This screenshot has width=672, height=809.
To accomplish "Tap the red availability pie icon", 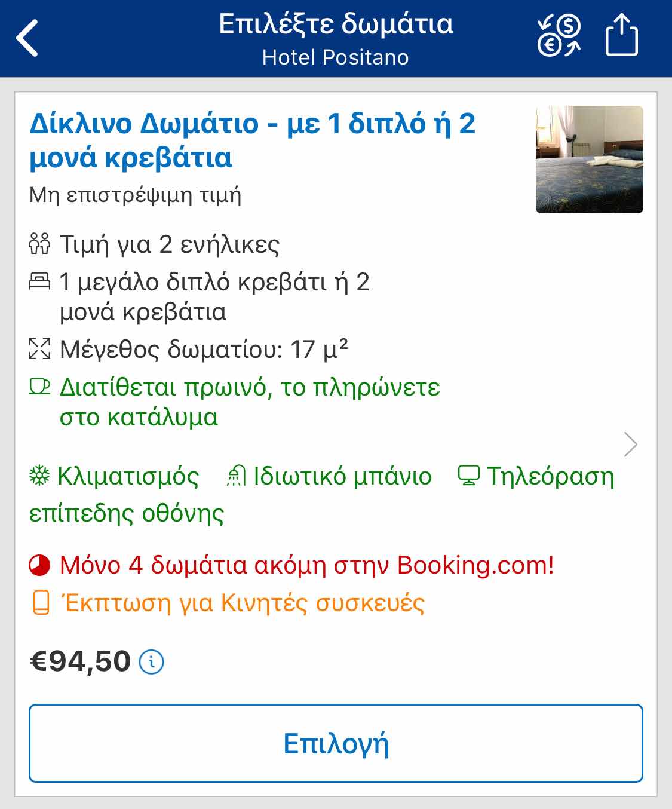I will tap(39, 565).
